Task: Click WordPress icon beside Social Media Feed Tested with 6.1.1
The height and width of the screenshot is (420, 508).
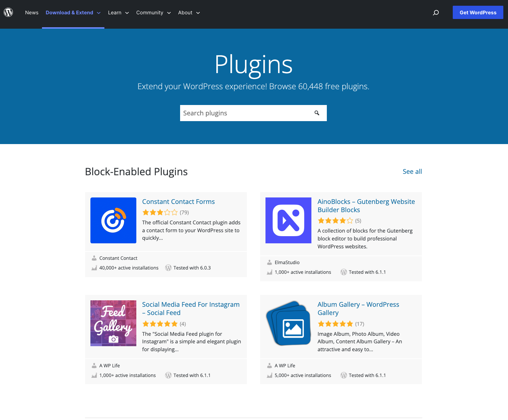Action: [168, 375]
